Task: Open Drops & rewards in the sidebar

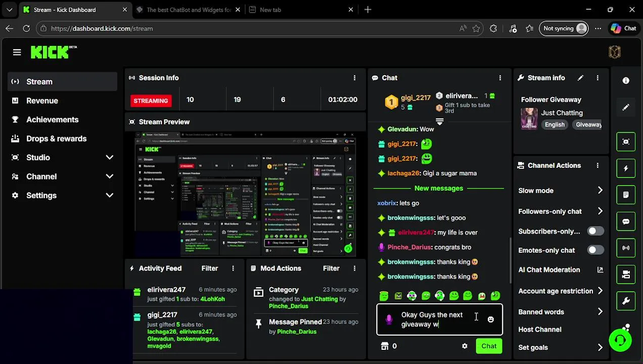Action: coord(63,139)
